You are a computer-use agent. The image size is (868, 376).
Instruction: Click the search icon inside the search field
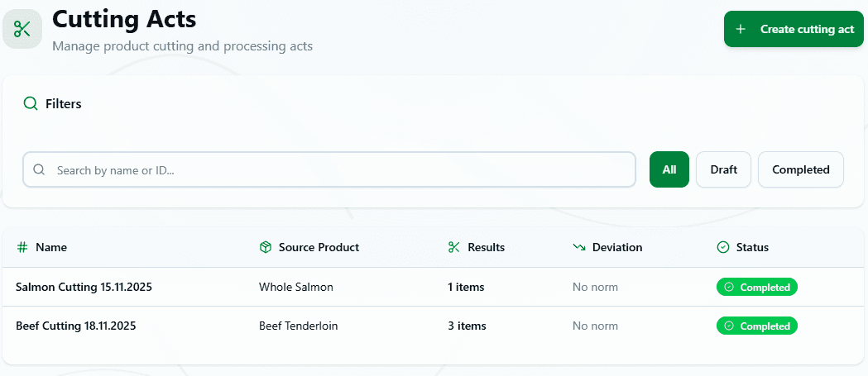(x=39, y=169)
